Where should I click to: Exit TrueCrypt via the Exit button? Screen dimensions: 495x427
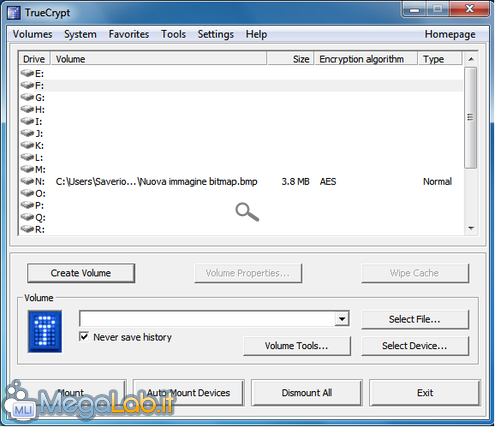click(x=425, y=393)
